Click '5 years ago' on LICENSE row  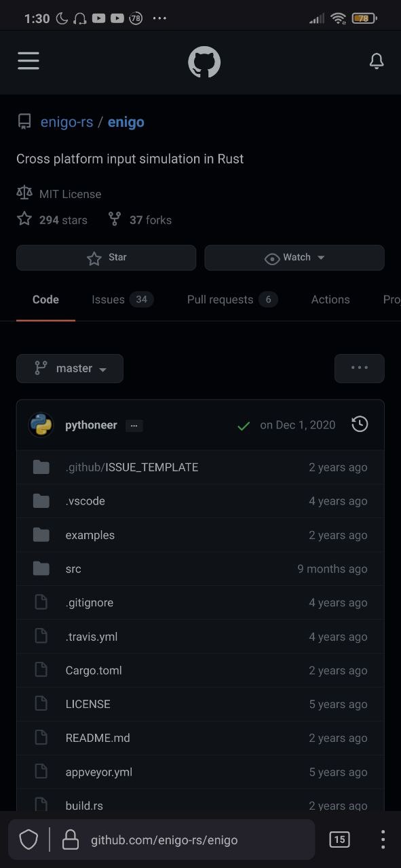339,704
